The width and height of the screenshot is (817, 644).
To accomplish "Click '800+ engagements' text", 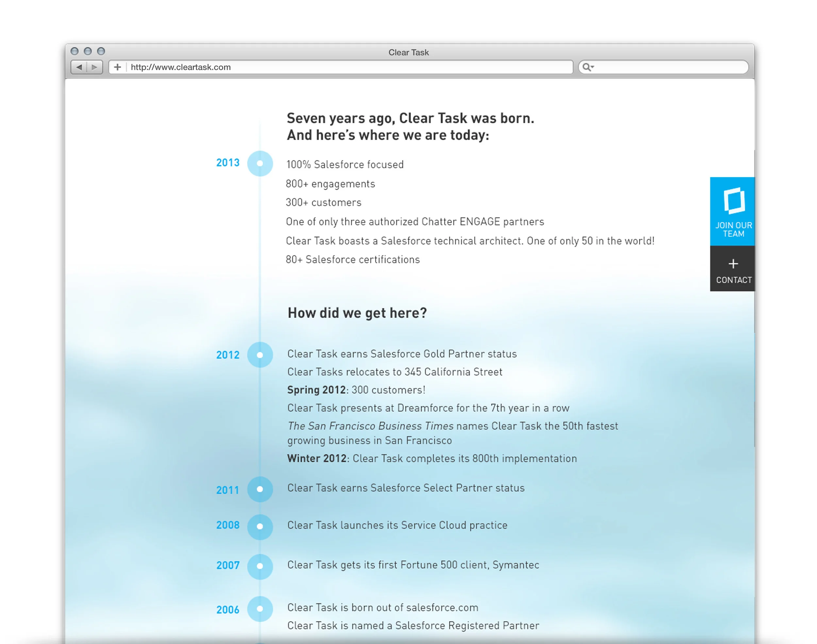I will point(331,184).
